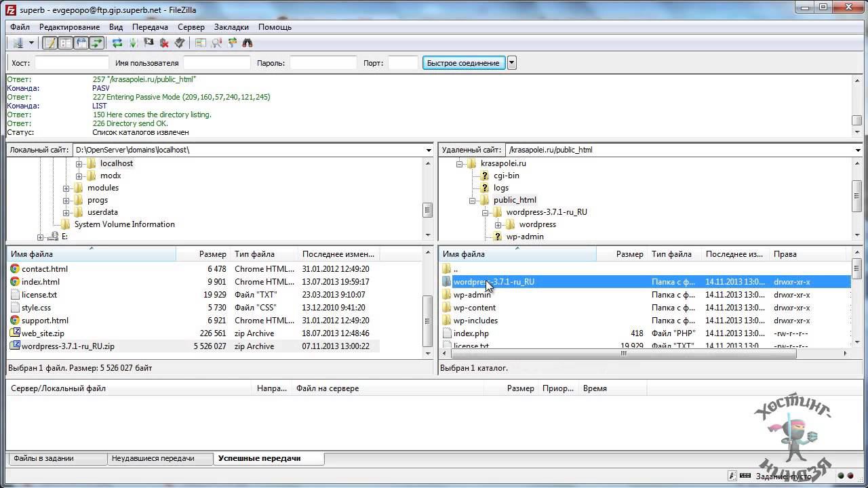Open the quick connect history dropdown arrow
Image resolution: width=868 pixels, height=488 pixels.
(x=512, y=63)
